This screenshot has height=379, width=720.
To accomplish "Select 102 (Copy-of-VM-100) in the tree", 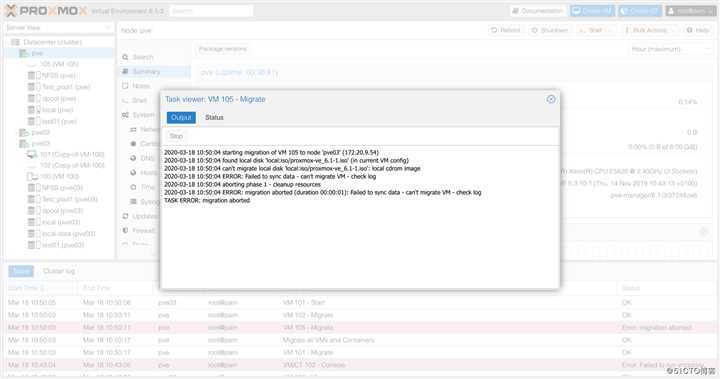I will (x=72, y=165).
